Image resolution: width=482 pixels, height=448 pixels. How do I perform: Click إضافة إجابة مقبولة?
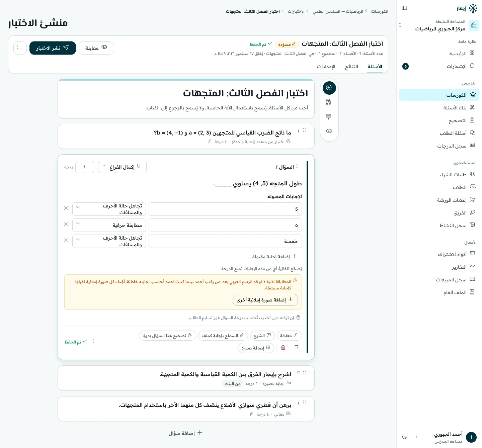coord(274,257)
